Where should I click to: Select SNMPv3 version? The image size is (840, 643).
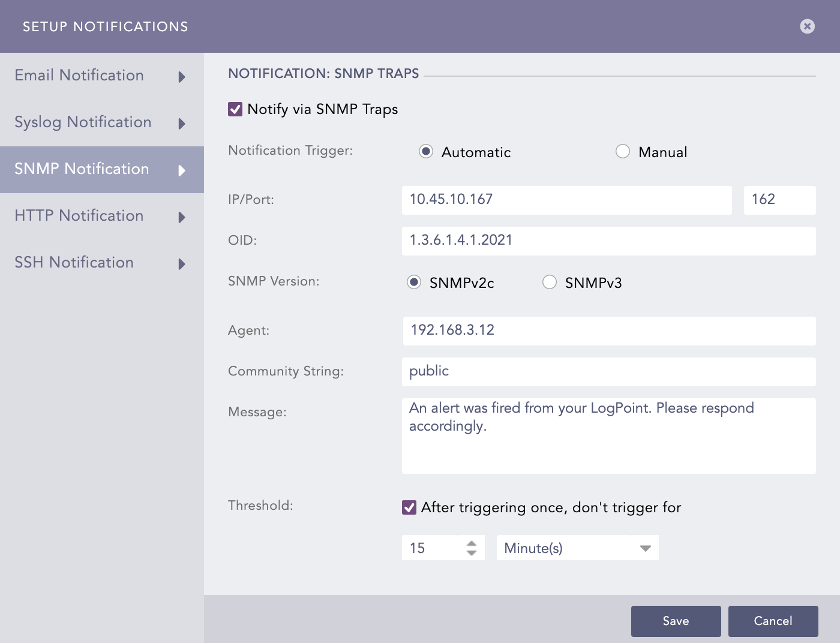coord(550,282)
